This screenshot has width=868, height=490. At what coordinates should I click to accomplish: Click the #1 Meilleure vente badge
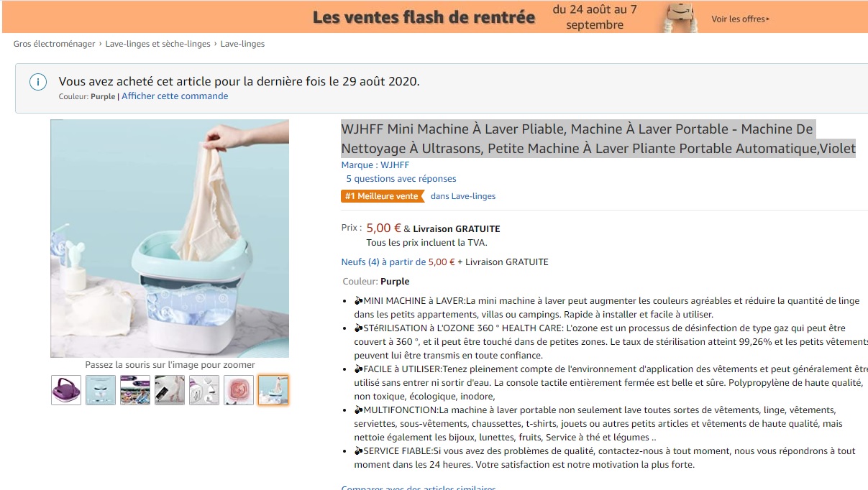coord(383,196)
